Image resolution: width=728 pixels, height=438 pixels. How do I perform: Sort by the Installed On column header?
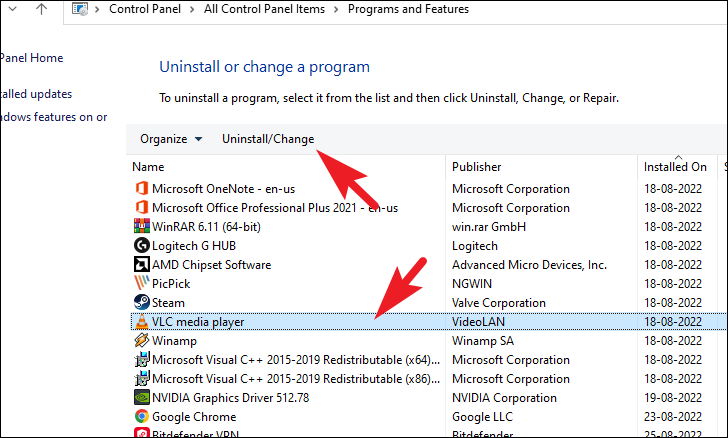675,167
